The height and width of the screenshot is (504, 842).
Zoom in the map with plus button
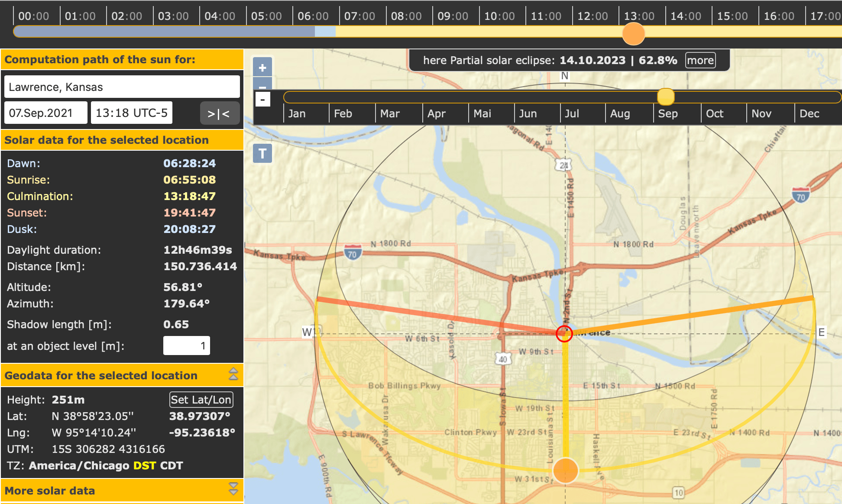tap(262, 68)
